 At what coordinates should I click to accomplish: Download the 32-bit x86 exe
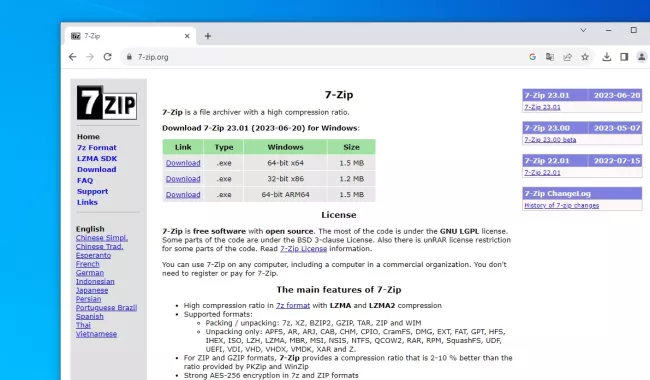pyautogui.click(x=183, y=179)
